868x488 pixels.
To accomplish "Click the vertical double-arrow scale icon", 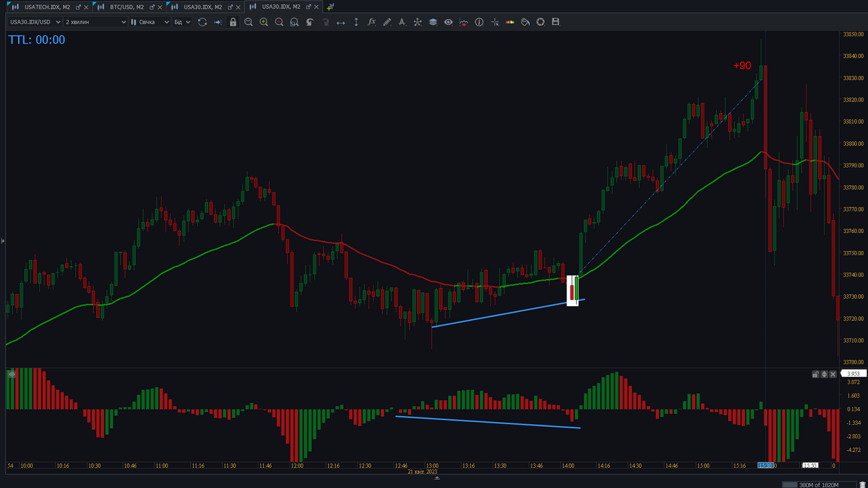I will [356, 22].
